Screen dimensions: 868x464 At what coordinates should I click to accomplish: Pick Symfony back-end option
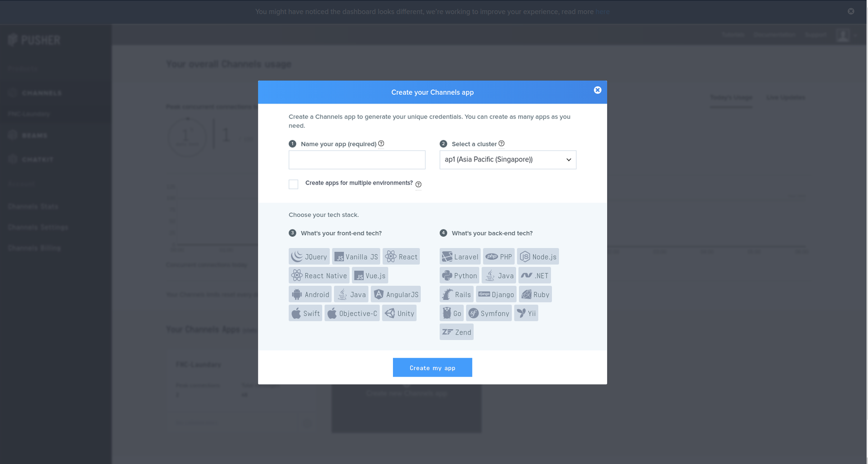[489, 313]
